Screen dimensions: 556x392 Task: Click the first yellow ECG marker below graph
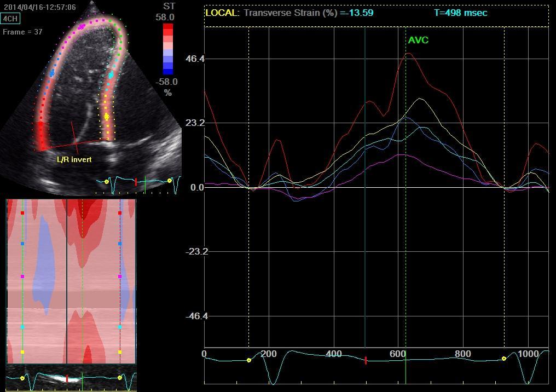(x=249, y=360)
